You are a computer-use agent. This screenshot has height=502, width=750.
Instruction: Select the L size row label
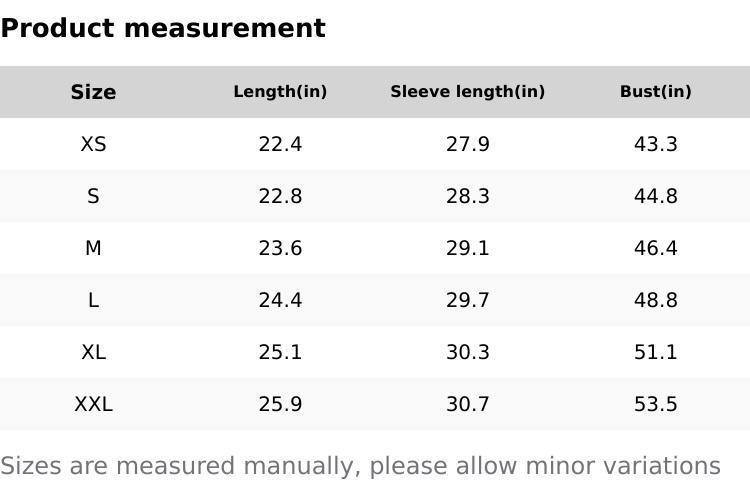point(93,300)
